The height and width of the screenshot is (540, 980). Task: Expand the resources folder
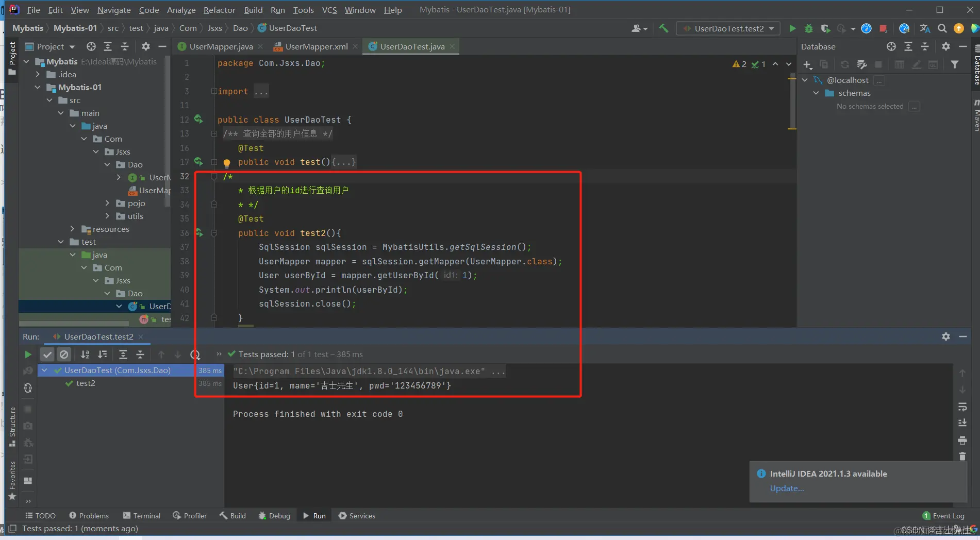(72, 229)
